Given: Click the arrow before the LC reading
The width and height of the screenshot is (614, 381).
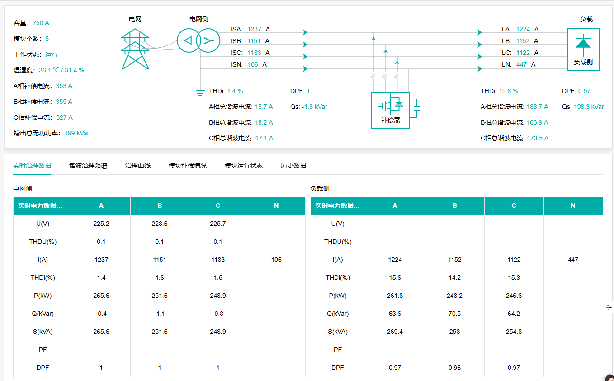Looking at the screenshot, I should 479,57.
